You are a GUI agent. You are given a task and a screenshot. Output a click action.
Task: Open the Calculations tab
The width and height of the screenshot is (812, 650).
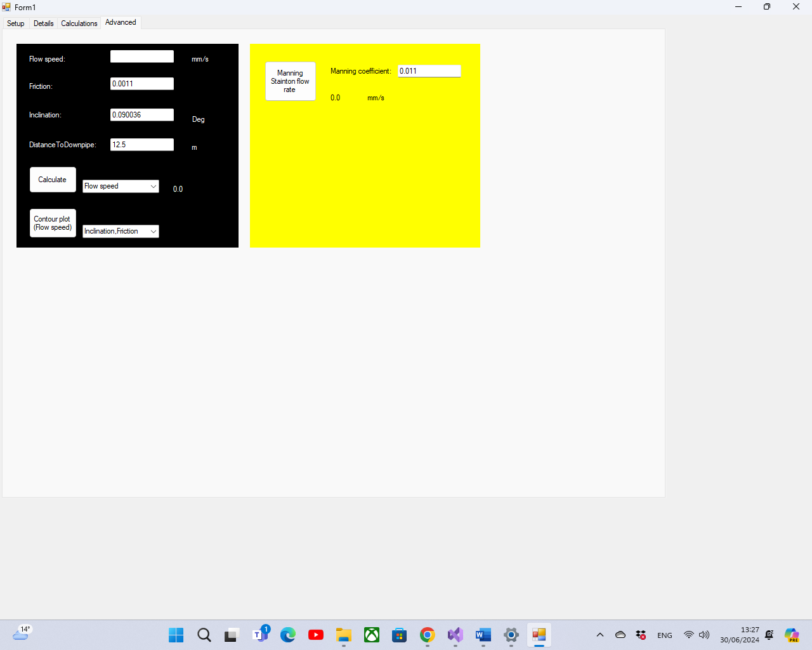click(79, 23)
